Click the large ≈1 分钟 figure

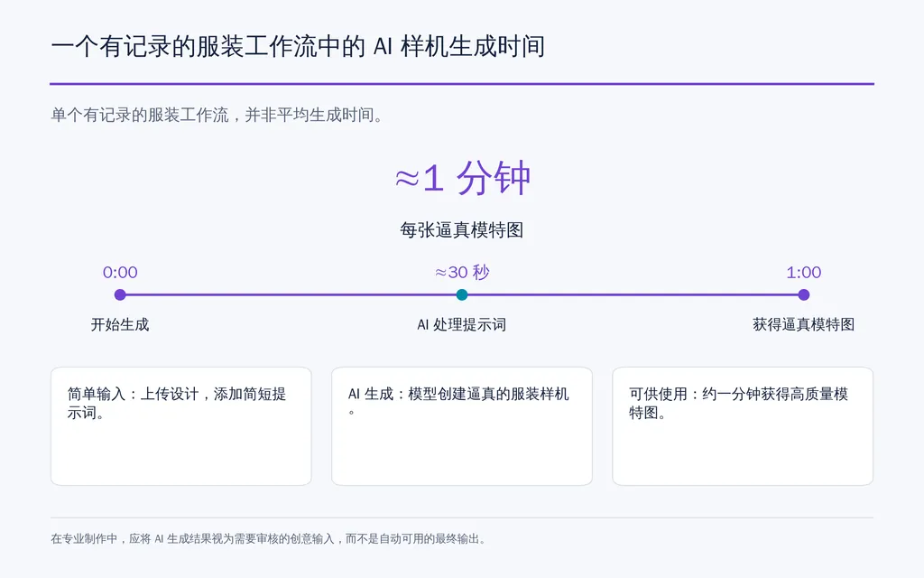coord(462,178)
